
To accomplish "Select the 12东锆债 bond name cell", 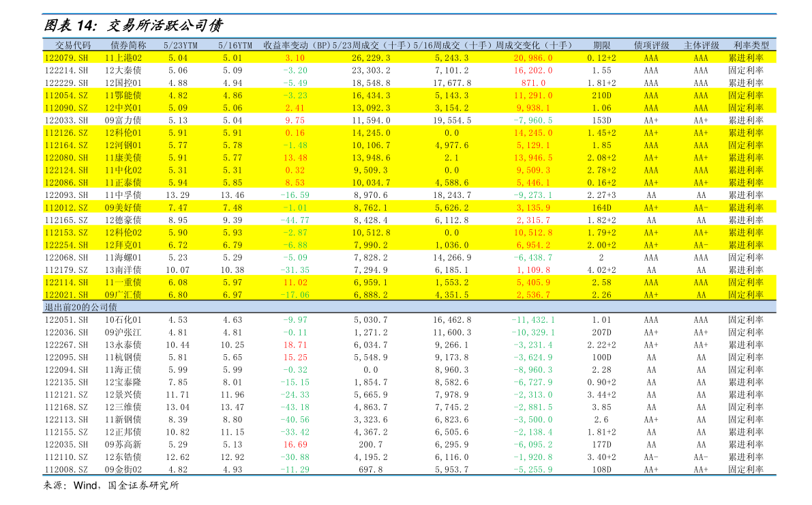I will [x=123, y=457].
